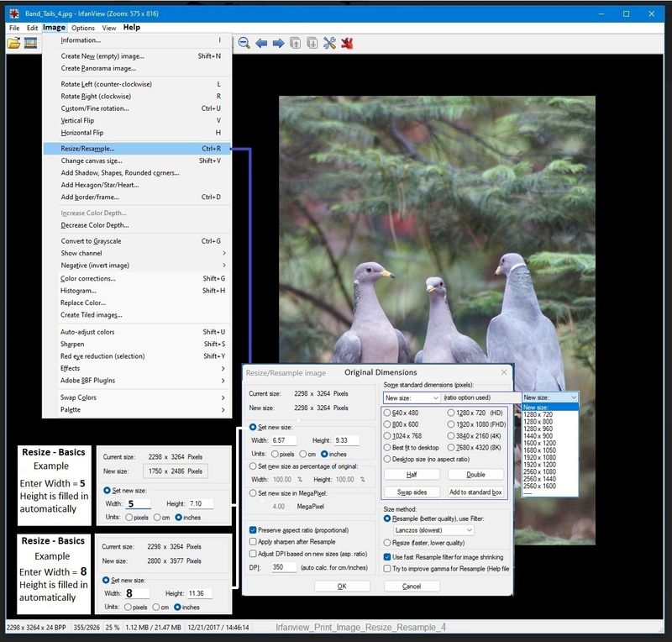This screenshot has height=642, width=672.
Task: Choose Rotate Left (counter-clockwise)
Action: pyautogui.click(x=137, y=84)
